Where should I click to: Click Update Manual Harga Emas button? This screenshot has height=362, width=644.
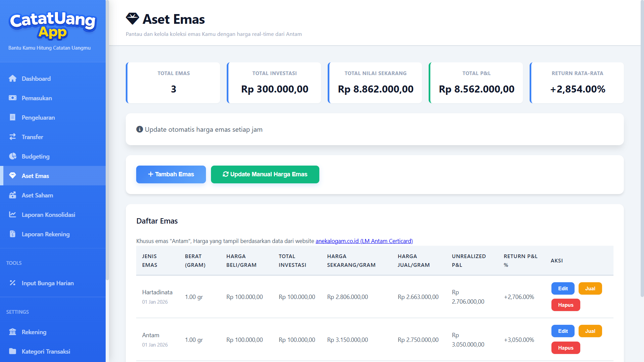(265, 174)
